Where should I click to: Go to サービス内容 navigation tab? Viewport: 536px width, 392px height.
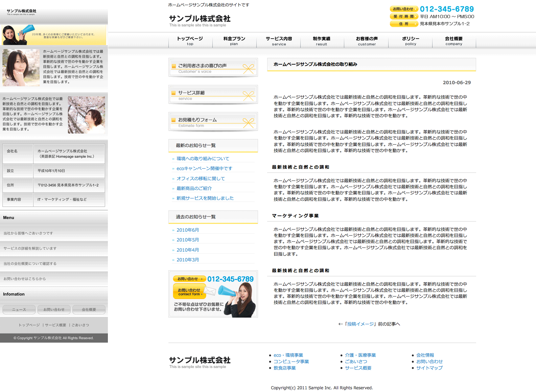[x=279, y=41]
